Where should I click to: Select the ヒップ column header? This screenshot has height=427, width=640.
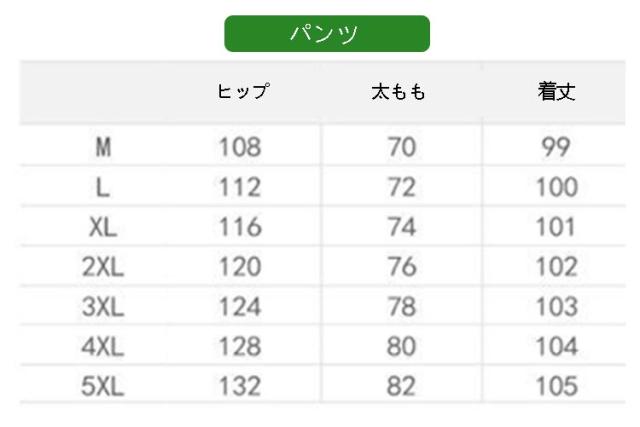click(243, 92)
